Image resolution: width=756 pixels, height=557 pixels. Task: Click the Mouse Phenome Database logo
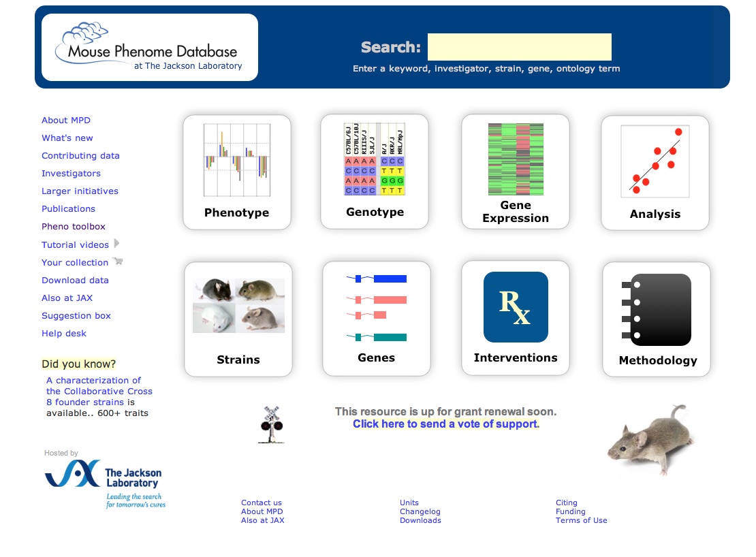(150, 48)
